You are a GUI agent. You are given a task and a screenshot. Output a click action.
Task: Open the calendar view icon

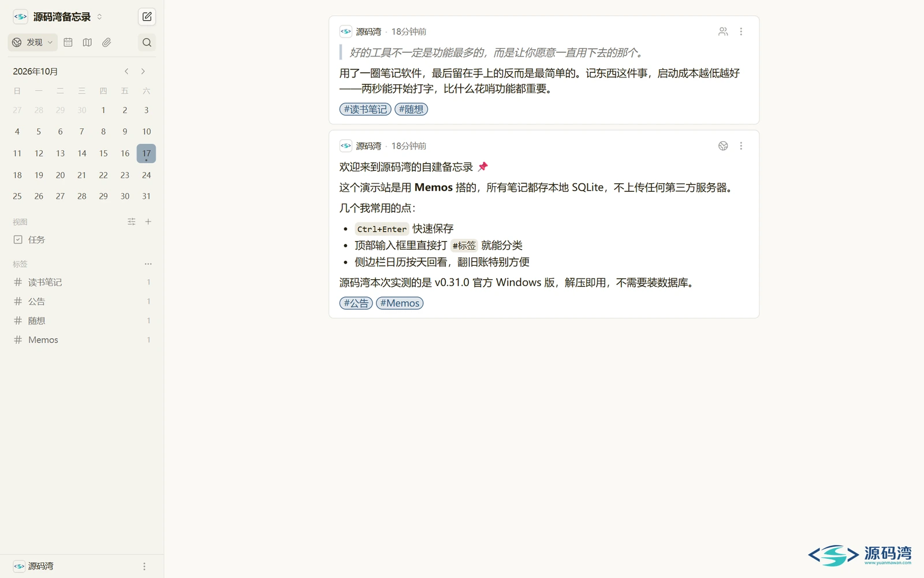(68, 42)
